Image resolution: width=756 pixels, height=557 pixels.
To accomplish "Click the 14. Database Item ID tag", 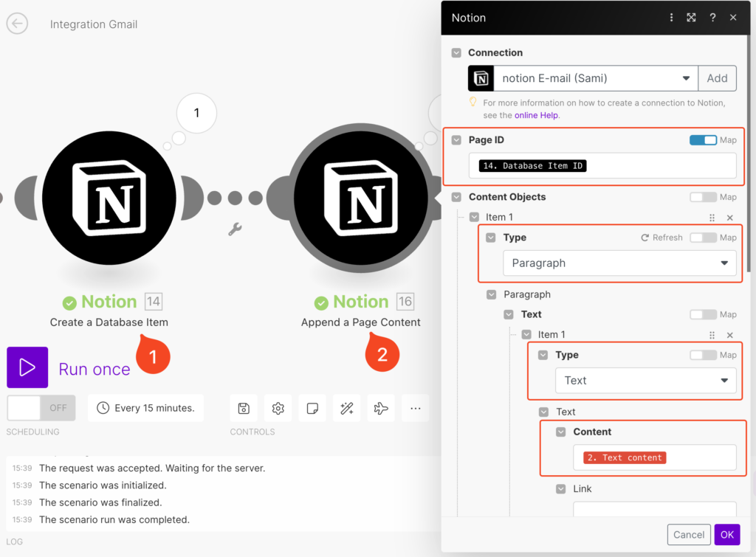I will (533, 166).
